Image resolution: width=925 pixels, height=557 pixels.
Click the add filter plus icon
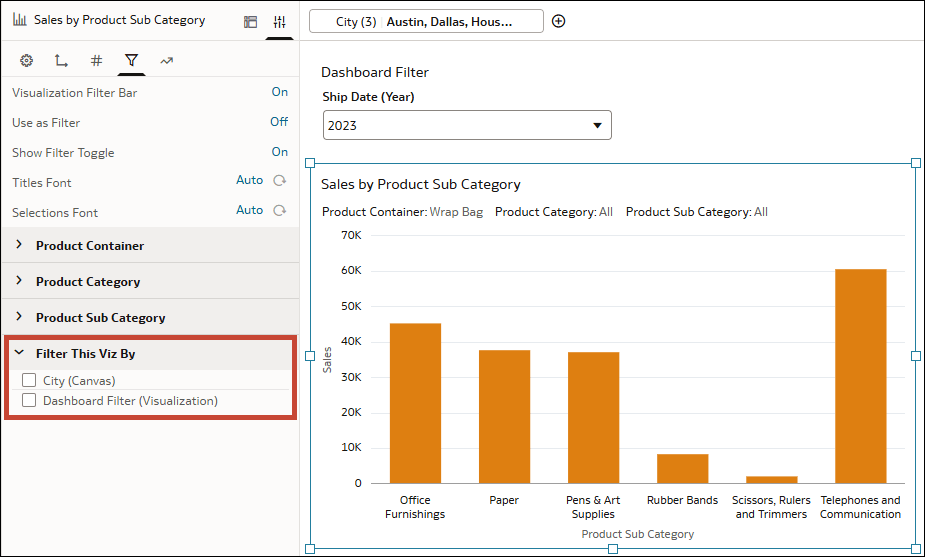click(558, 21)
